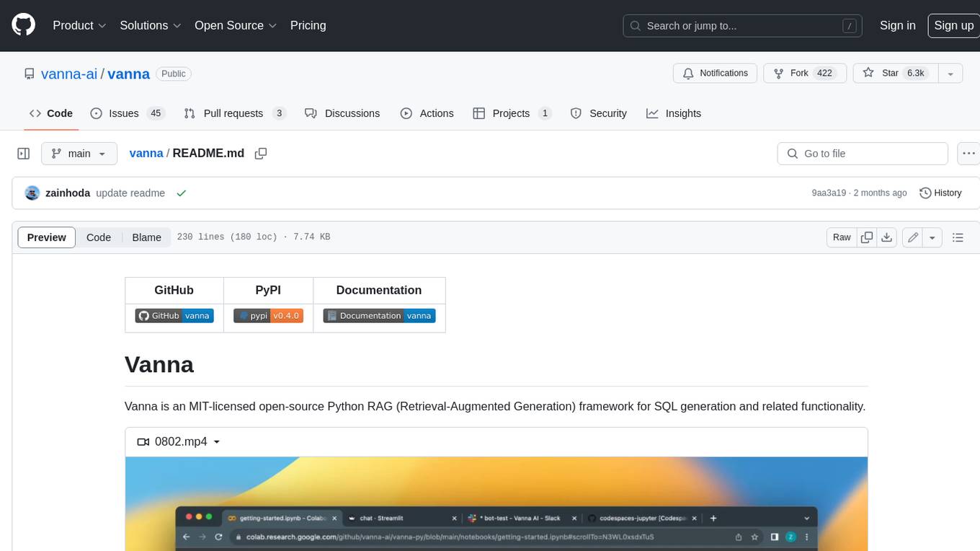Viewport: 980px width, 551px height.
Task: Fork the repository
Action: pyautogui.click(x=804, y=73)
